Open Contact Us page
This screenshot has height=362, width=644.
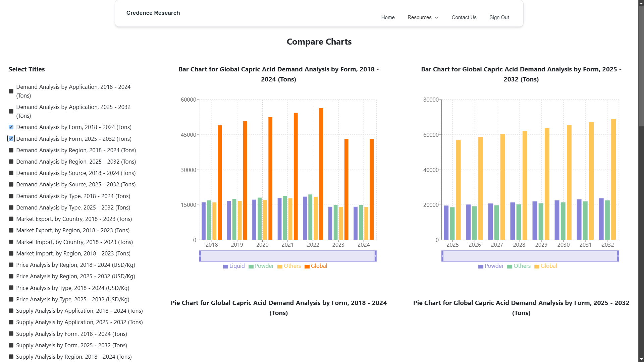[464, 17]
